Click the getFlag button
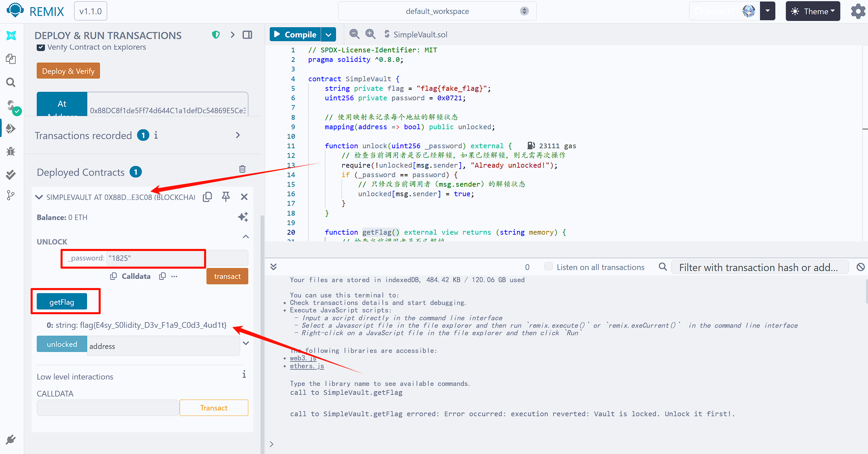The image size is (868, 454). (x=62, y=302)
